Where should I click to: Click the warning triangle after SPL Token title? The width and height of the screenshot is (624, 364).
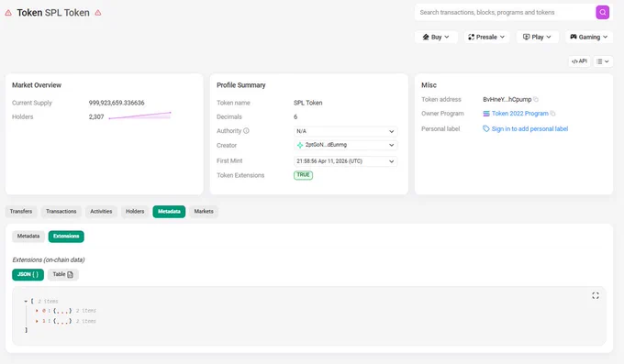98,13
